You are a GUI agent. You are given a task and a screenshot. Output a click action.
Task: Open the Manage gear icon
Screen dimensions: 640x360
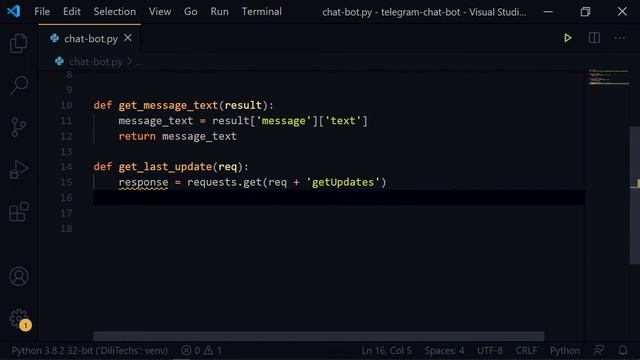[x=19, y=318]
